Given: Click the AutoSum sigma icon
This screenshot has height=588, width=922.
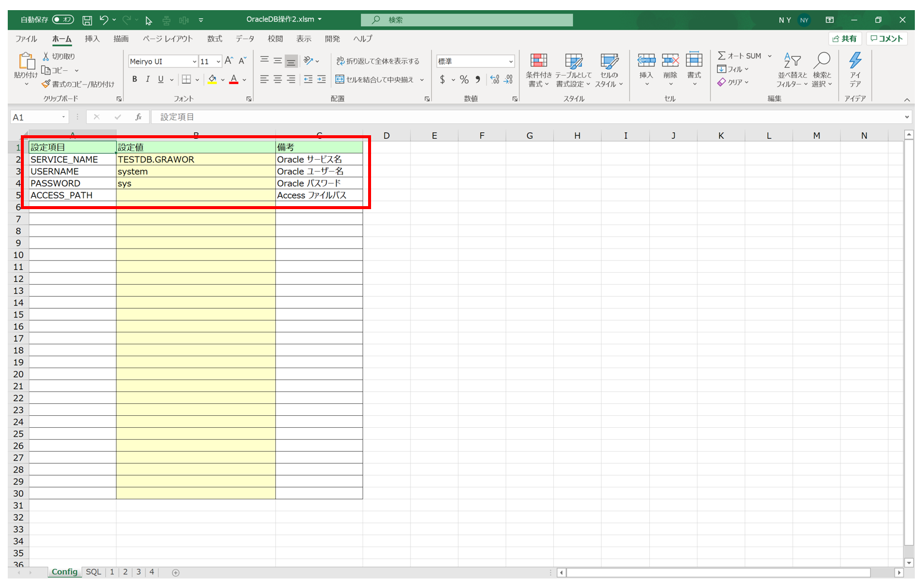Looking at the screenshot, I should [721, 55].
